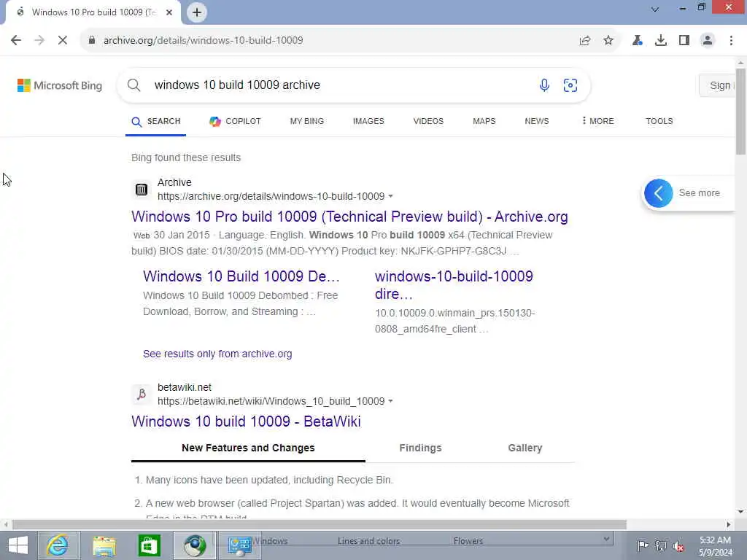
Task: Open the MY BING tab
Action: [x=307, y=122]
